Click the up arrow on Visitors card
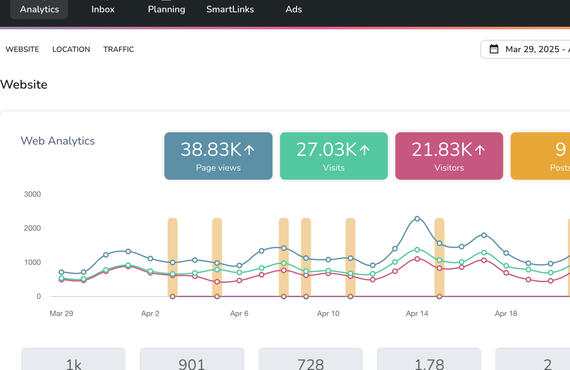The height and width of the screenshot is (370, 570). coord(480,149)
